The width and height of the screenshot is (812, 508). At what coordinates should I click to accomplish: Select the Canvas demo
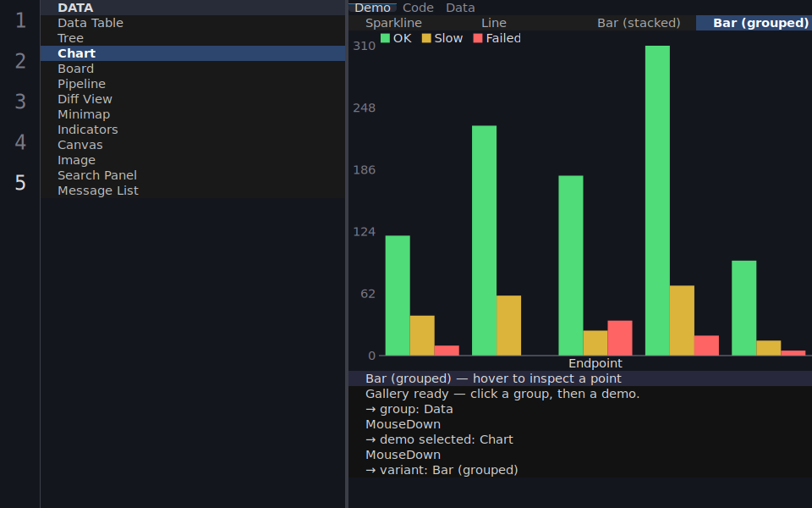point(193,145)
